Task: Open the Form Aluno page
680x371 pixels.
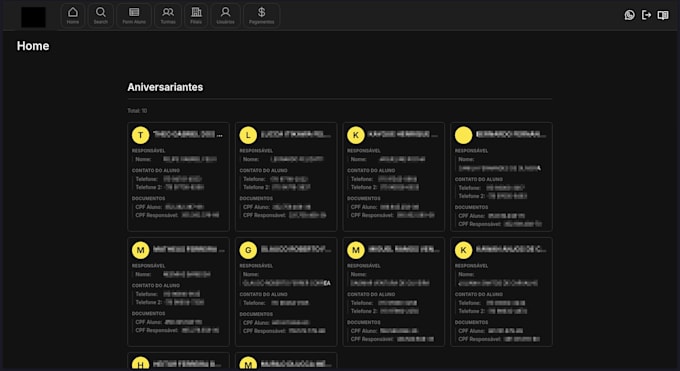Action: pos(134,16)
